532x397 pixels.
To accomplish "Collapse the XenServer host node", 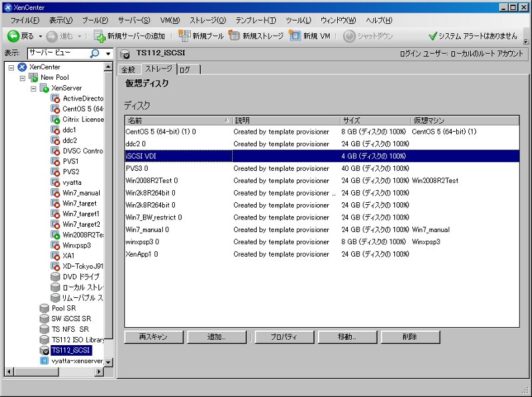I will click(x=33, y=89).
